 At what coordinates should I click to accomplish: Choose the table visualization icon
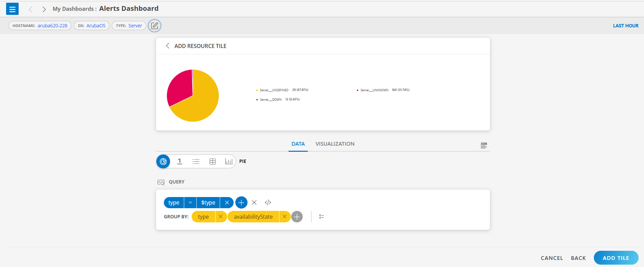point(213,162)
